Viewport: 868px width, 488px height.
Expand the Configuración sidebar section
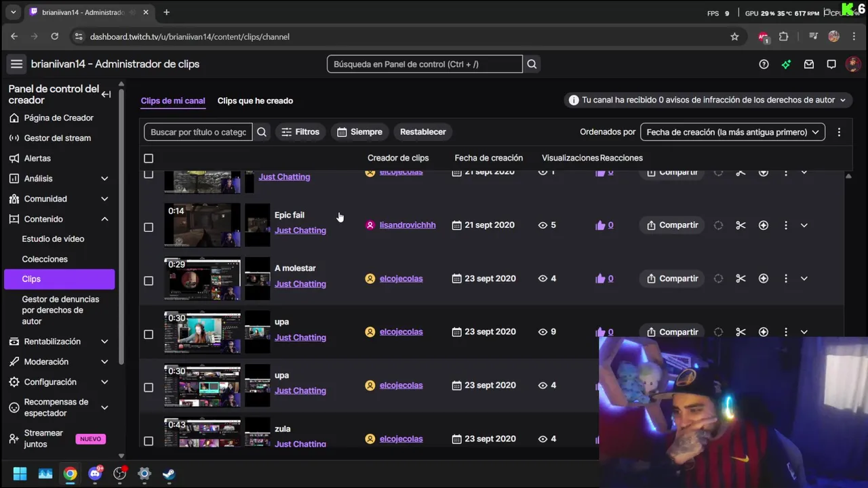104,382
